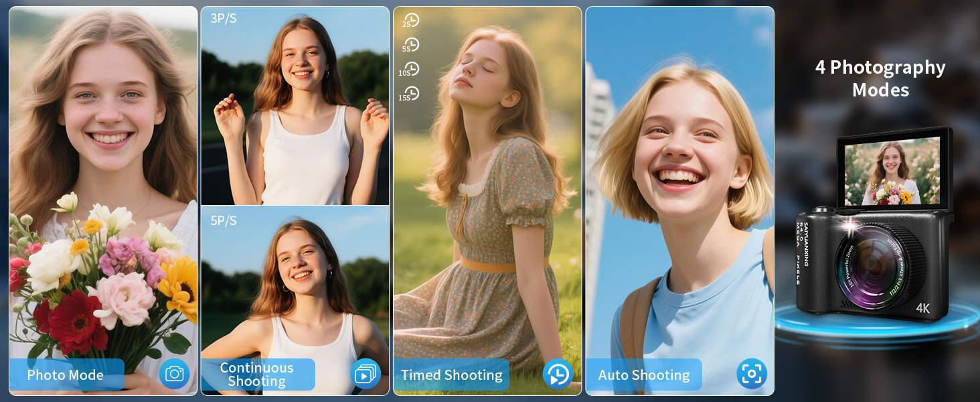Click the 3P/S burst rate label
Screen dimensions: 980x402
point(224,19)
